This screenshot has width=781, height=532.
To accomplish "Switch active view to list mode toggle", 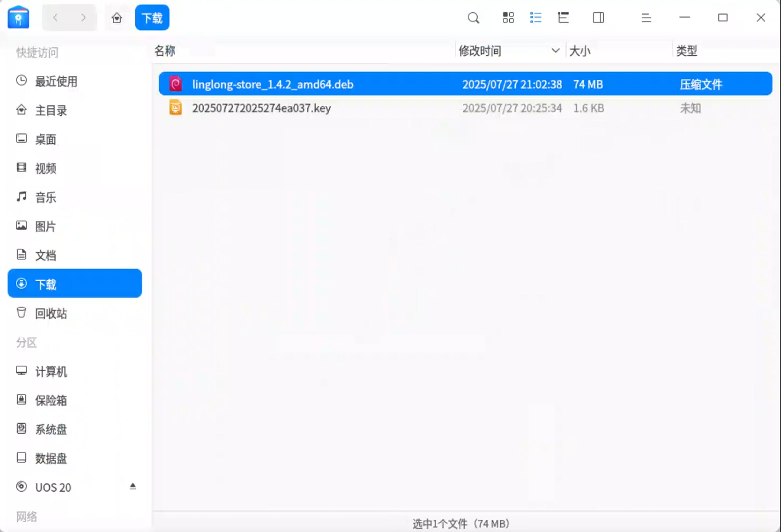I will (x=535, y=18).
